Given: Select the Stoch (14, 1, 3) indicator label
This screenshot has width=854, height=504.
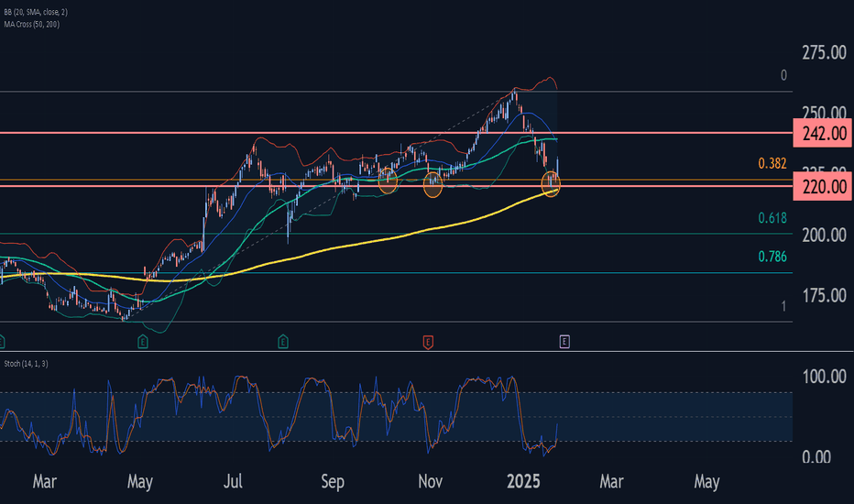Looking at the screenshot, I should [26, 364].
